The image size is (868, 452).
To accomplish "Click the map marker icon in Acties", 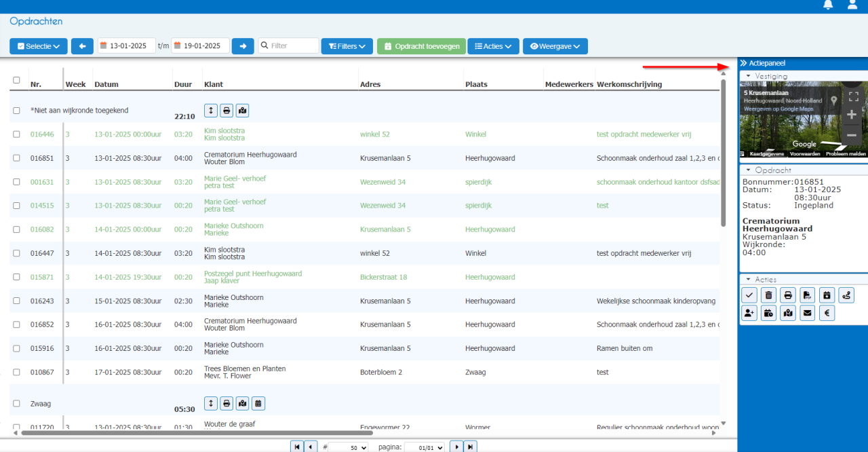I will tap(788, 313).
